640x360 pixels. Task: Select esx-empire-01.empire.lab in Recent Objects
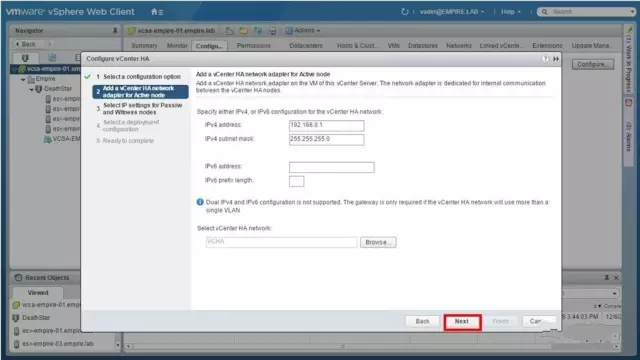(x=48, y=331)
